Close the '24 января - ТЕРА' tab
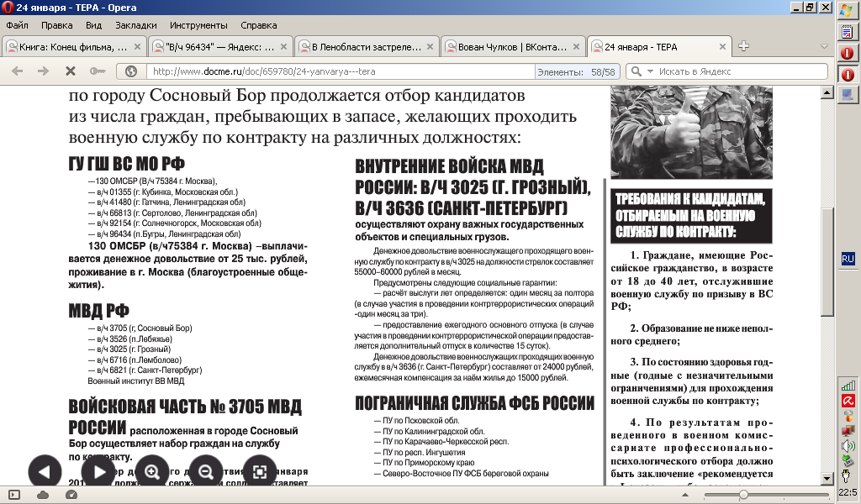Image resolution: width=861 pixels, height=504 pixels. (722, 47)
